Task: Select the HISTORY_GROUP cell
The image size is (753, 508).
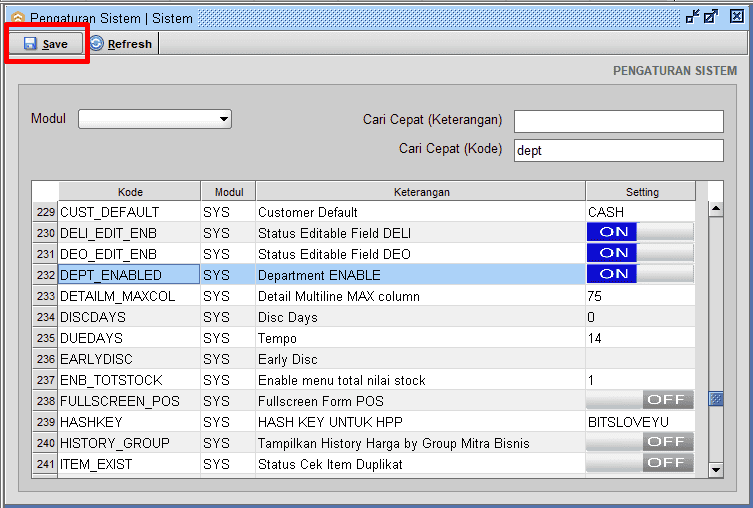Action: [129, 443]
